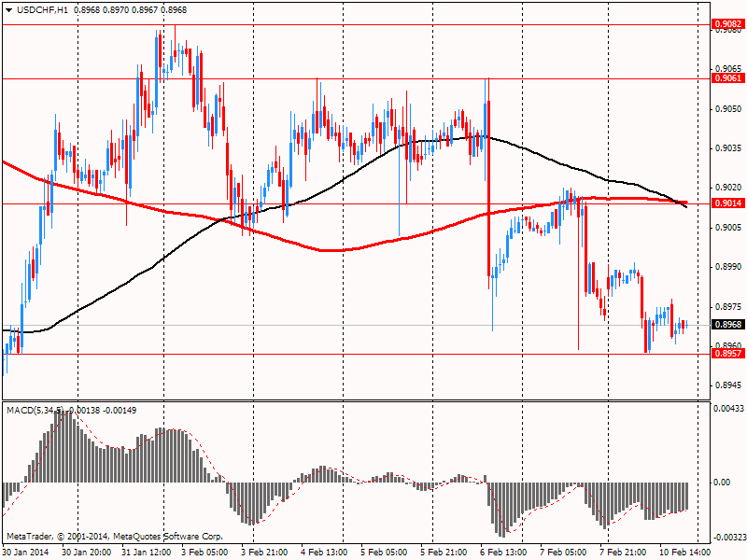
Task: Click the 0.00433 MACD scale value
Action: point(728,409)
